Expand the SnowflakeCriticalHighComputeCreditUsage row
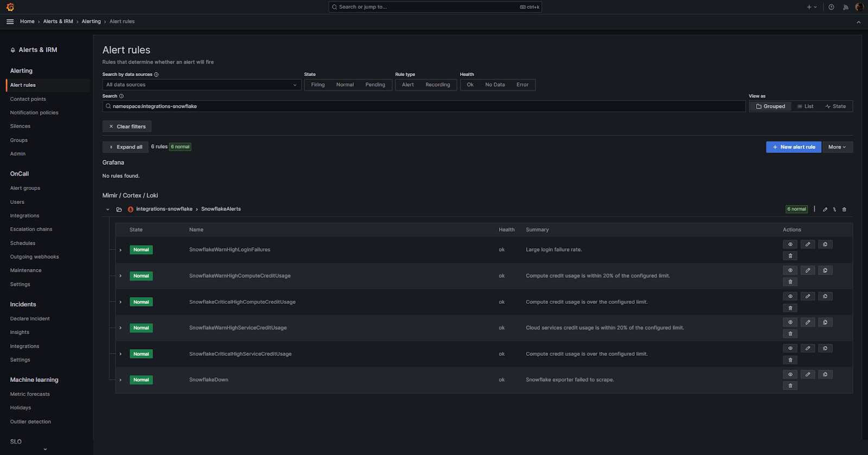 click(120, 302)
